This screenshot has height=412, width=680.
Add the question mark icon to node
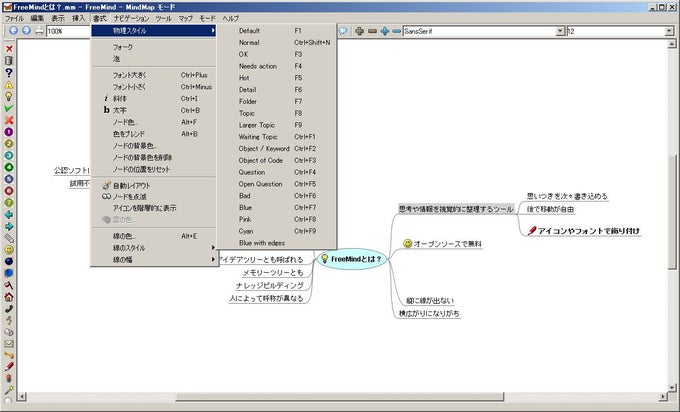coord(9,72)
